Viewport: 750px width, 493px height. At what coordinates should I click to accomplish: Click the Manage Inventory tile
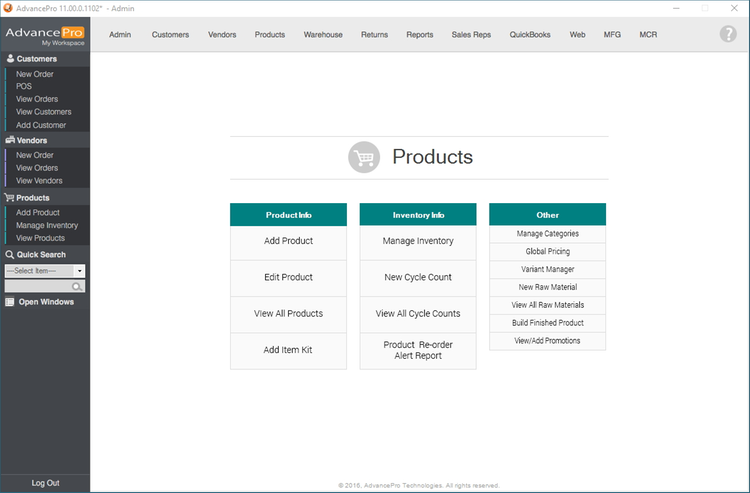point(418,241)
